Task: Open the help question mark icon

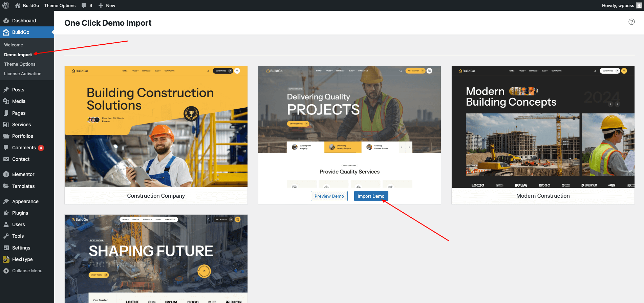Action: (631, 22)
